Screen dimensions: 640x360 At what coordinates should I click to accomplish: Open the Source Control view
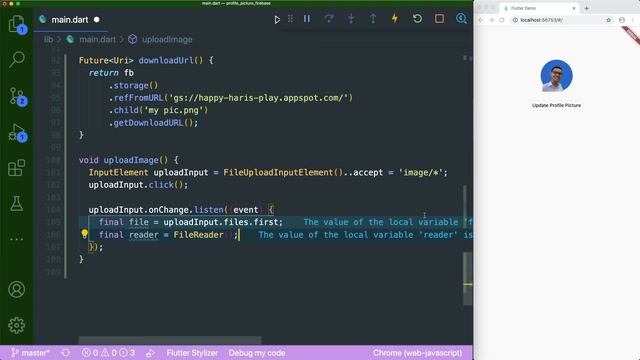pyautogui.click(x=17, y=96)
